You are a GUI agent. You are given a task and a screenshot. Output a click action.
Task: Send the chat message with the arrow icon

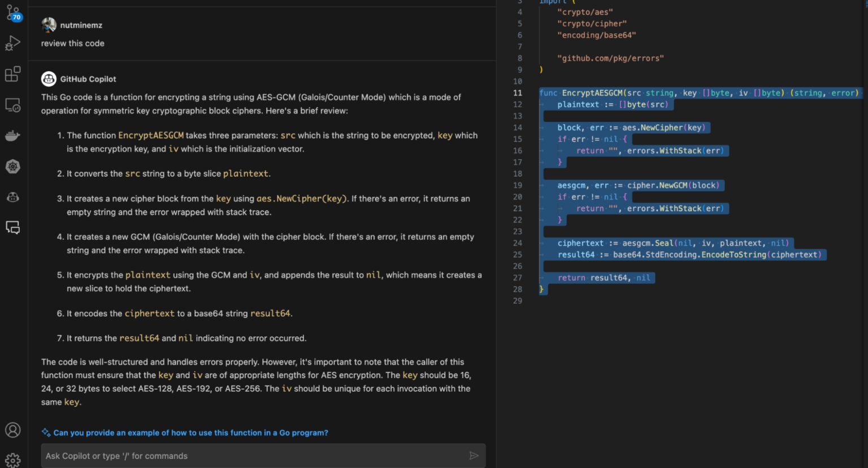click(x=474, y=456)
